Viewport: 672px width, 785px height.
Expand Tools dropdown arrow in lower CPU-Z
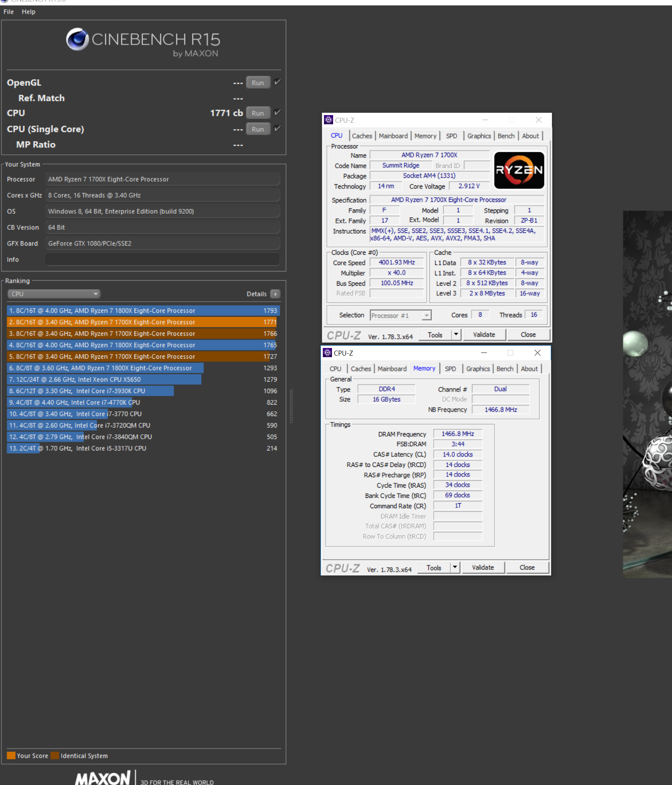[455, 568]
